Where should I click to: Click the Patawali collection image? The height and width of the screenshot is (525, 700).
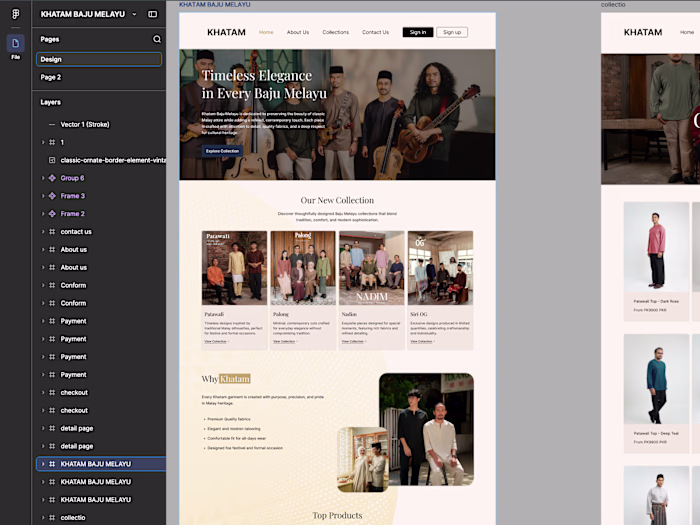click(x=234, y=268)
